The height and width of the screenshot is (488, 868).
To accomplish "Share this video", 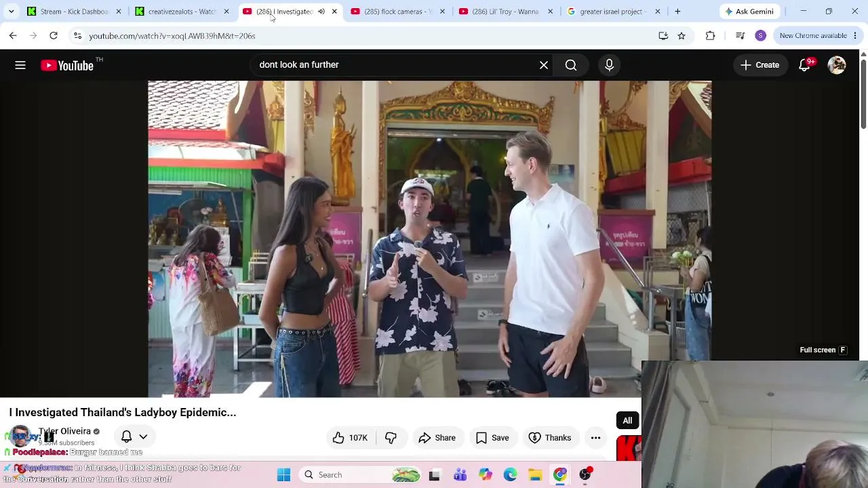I will click(437, 438).
